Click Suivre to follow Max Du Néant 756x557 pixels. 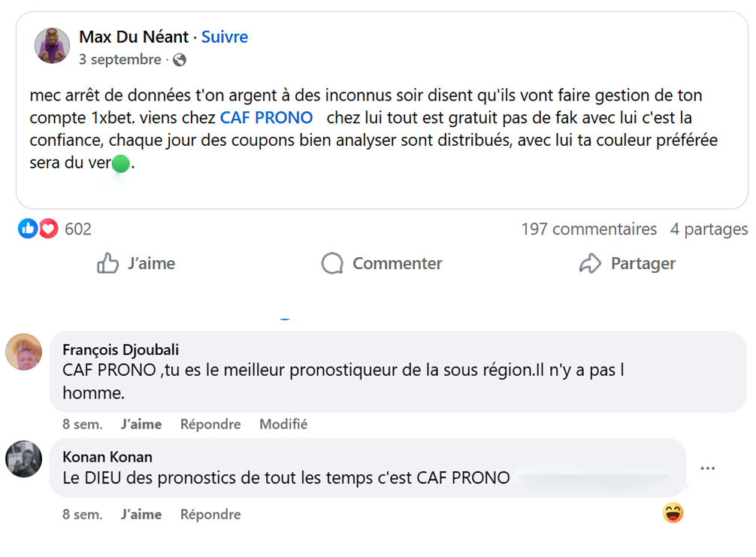[x=224, y=36]
